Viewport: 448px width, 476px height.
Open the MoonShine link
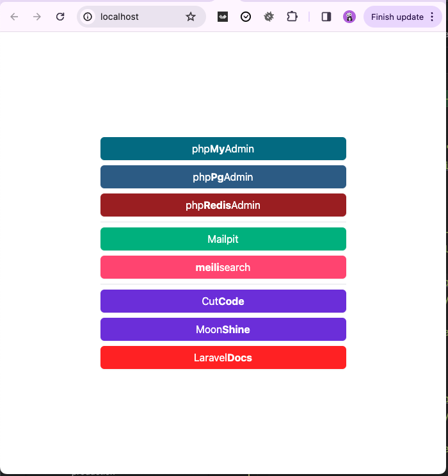click(x=223, y=329)
